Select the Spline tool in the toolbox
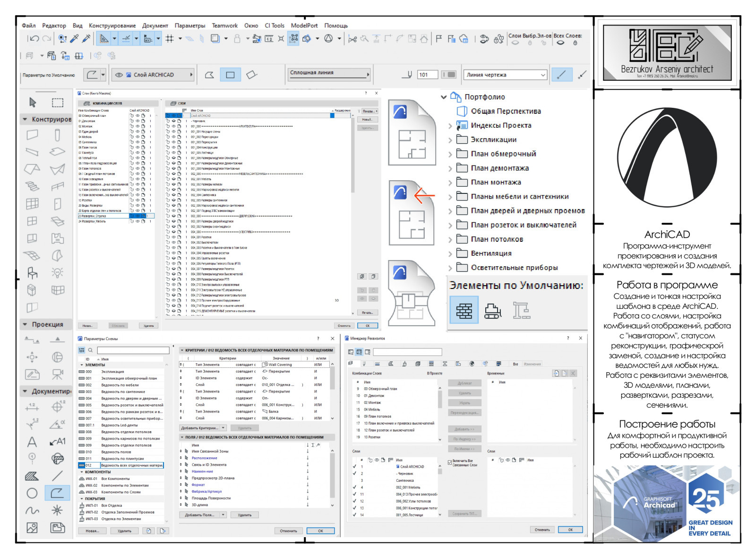 32,511
